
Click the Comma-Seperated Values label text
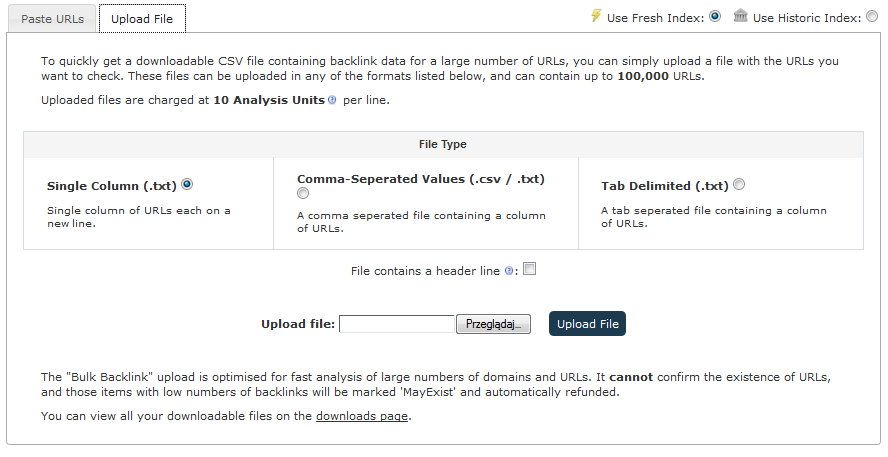(x=420, y=179)
